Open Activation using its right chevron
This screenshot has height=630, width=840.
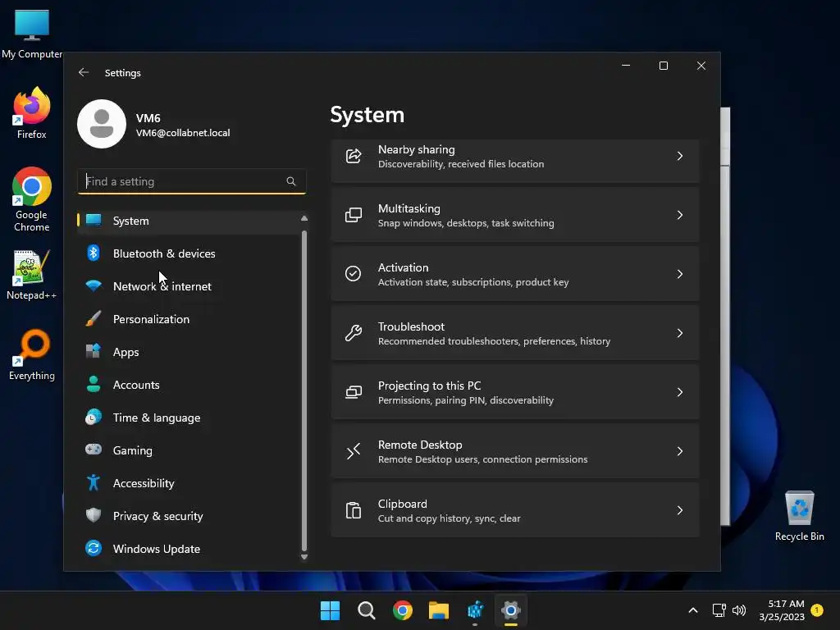[680, 274]
